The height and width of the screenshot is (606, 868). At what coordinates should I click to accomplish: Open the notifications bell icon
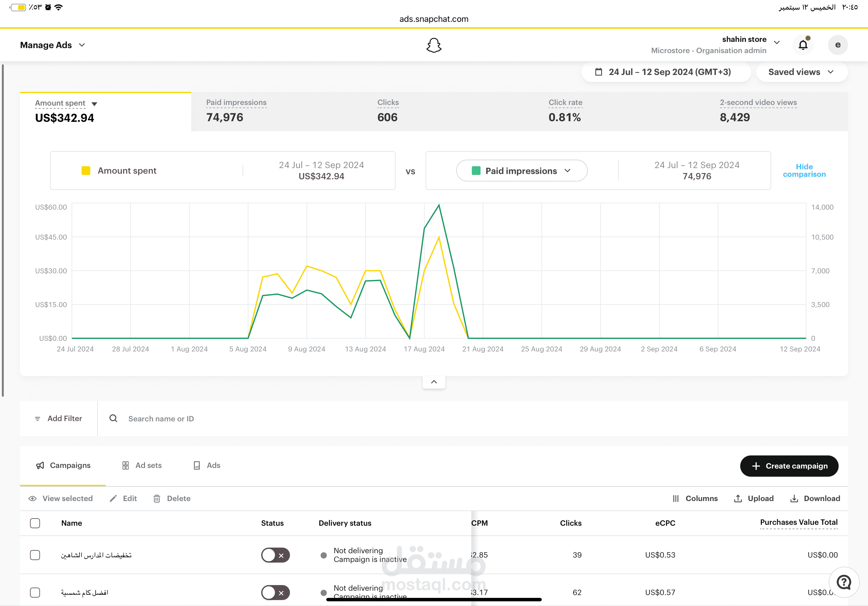pyautogui.click(x=803, y=45)
